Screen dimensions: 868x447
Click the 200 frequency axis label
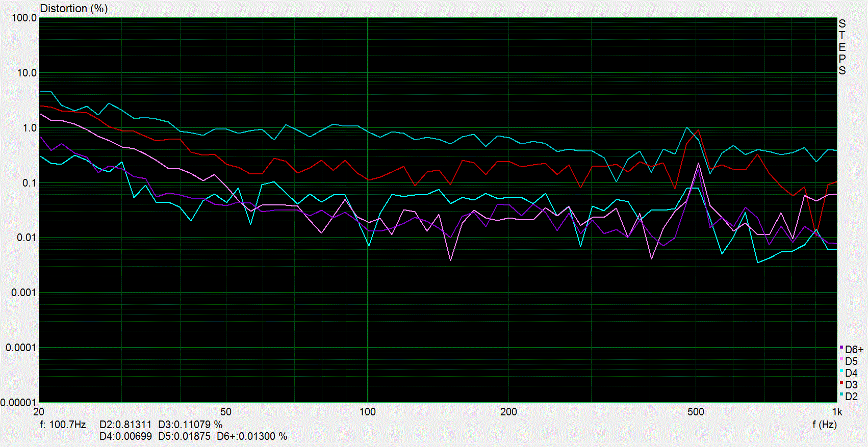508,412
